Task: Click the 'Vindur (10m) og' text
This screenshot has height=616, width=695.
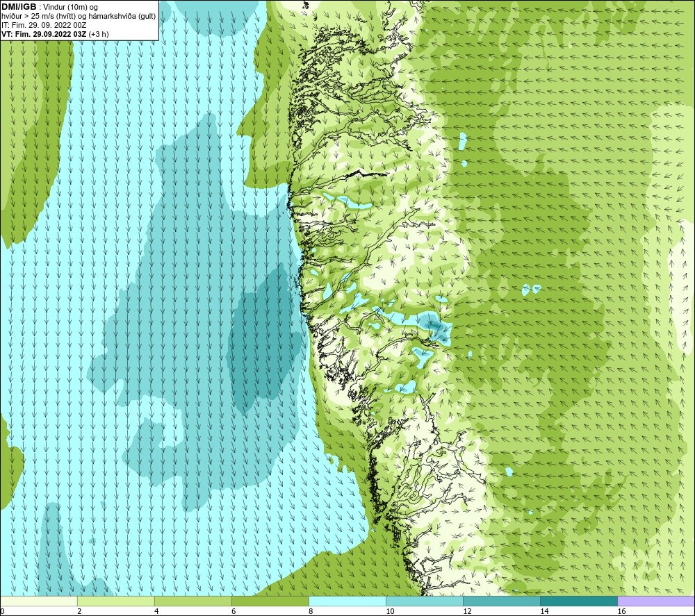Action: 70,8
